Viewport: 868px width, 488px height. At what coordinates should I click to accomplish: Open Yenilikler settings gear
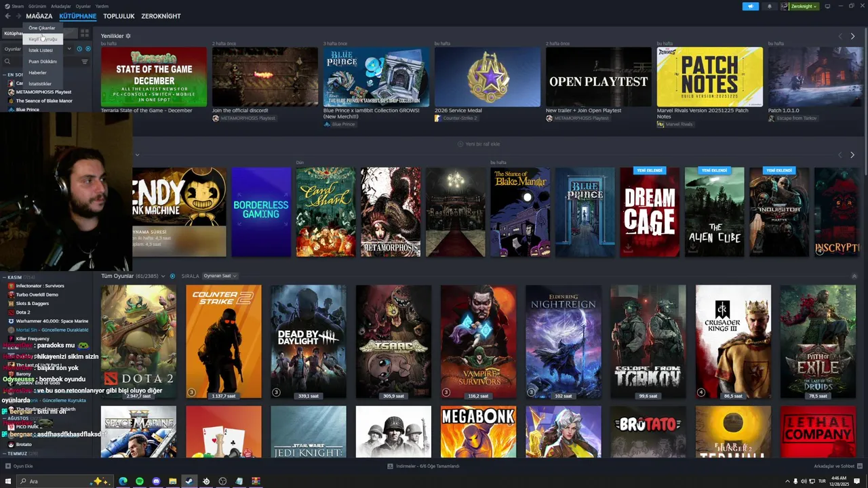click(128, 36)
